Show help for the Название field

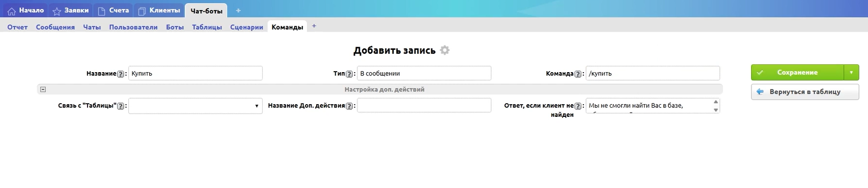click(x=121, y=74)
